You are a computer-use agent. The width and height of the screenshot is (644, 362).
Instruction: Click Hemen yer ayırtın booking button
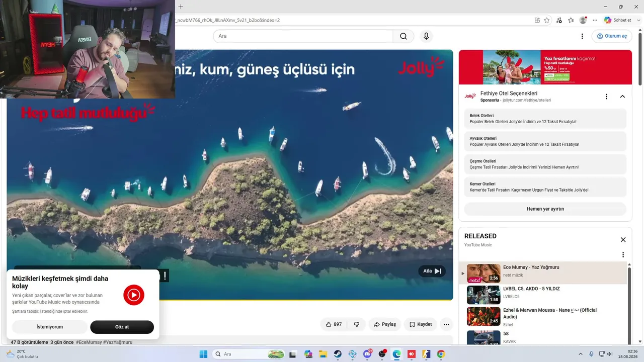[x=545, y=209]
